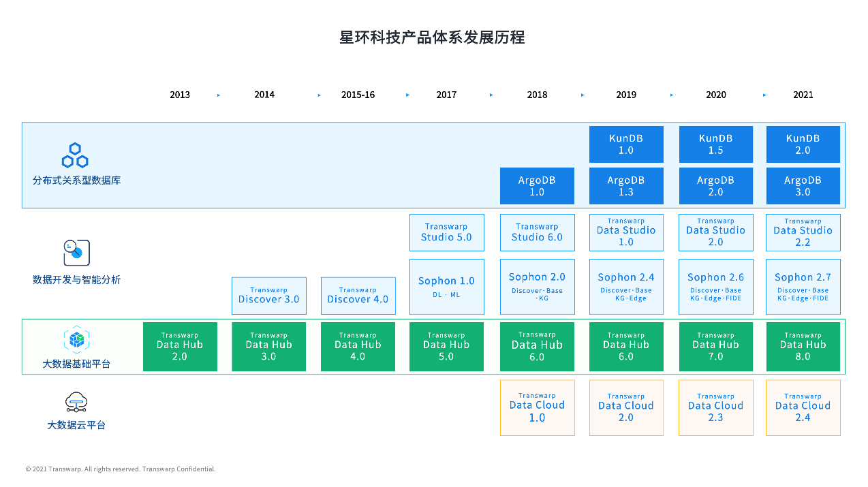The height and width of the screenshot is (487, 868).
Task: Click the arrow between 2019 and 2020
Action: click(x=672, y=95)
